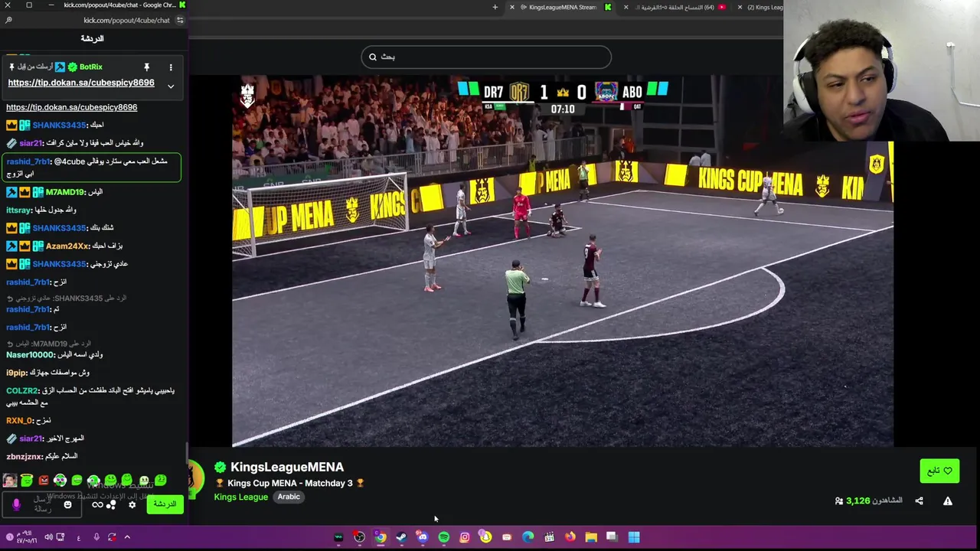Open the taskbar volume control

[48, 537]
